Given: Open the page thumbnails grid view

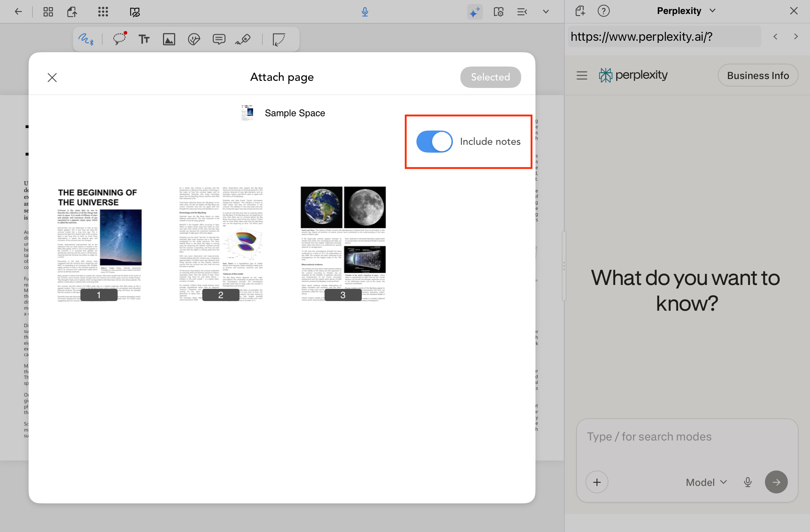Looking at the screenshot, I should 48,12.
